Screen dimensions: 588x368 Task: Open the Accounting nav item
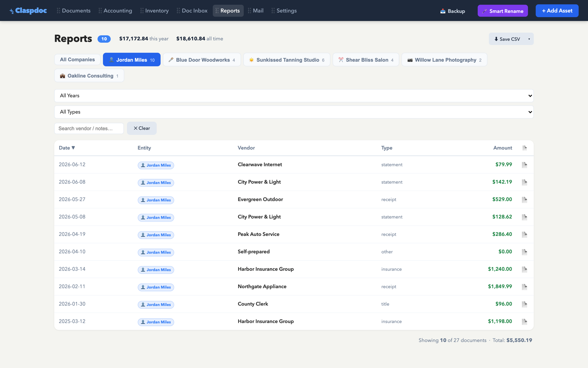coord(115,11)
